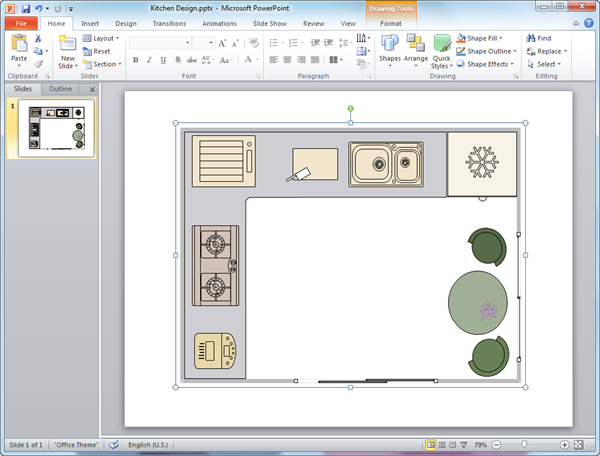Click the Save icon in quick access toolbar
The image size is (600, 456).
point(24,8)
